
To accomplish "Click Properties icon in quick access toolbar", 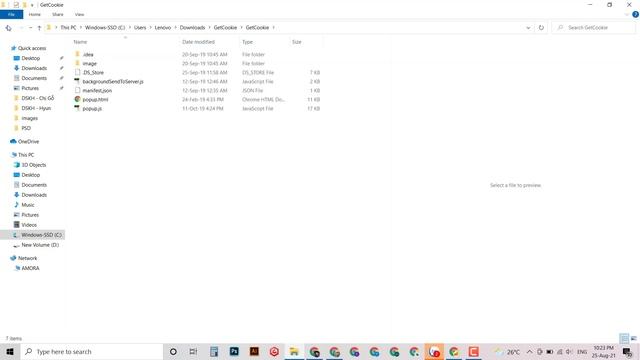I will point(16,5).
